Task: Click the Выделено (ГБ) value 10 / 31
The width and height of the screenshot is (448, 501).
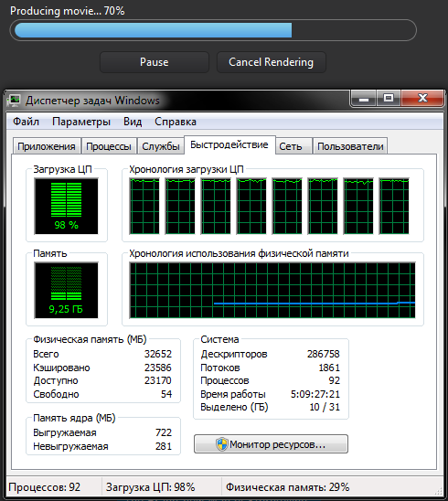Action: pos(325,407)
